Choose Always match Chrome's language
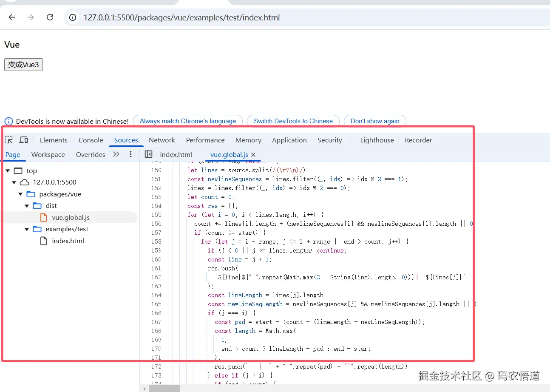Screen dimensions: 550x392 [x=188, y=121]
